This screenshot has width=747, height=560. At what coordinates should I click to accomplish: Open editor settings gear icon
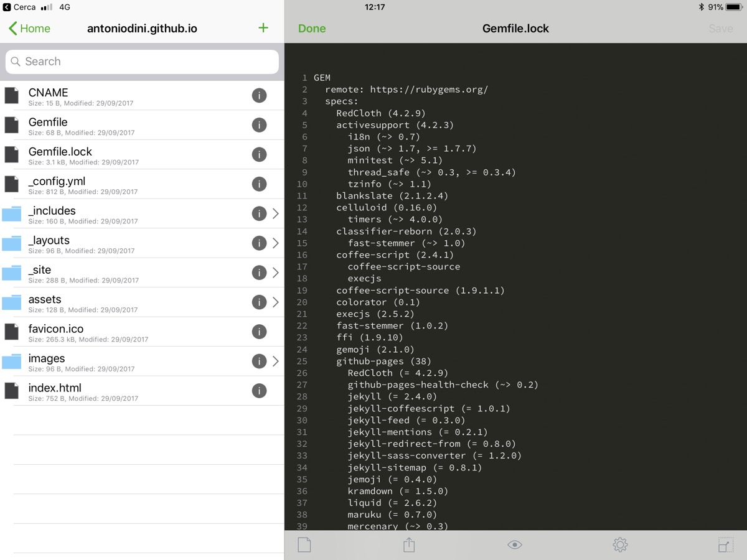tap(620, 545)
